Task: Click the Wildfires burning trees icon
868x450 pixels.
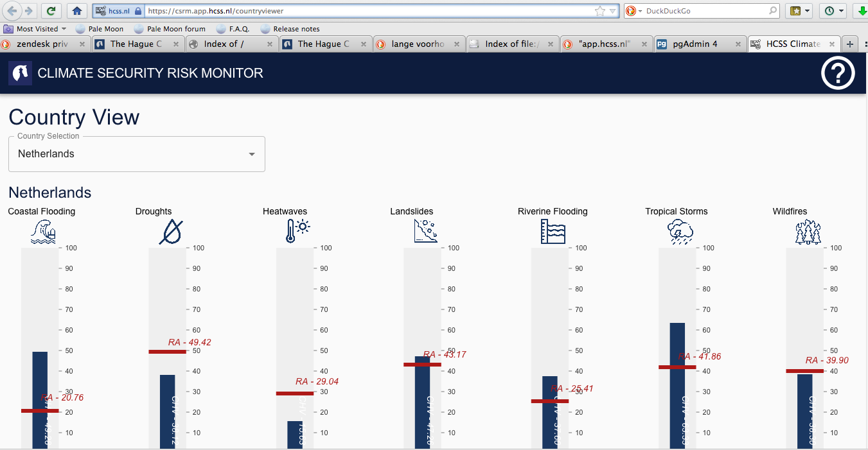Action: click(x=808, y=232)
